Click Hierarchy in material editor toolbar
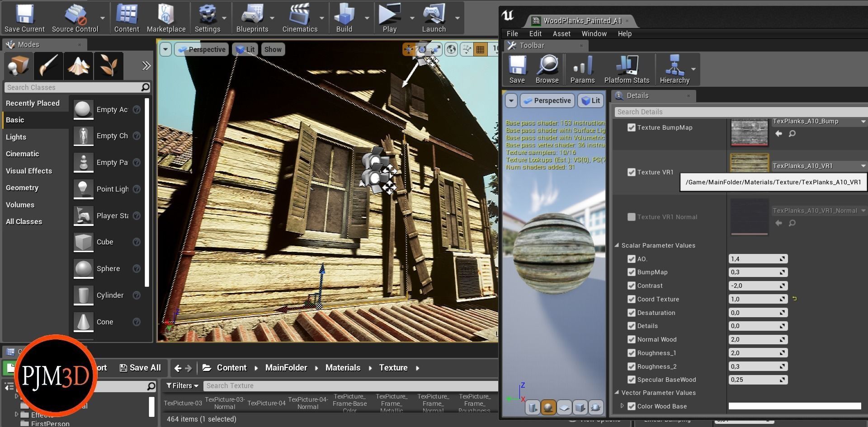Viewport: 868px width, 427px height. [x=675, y=70]
